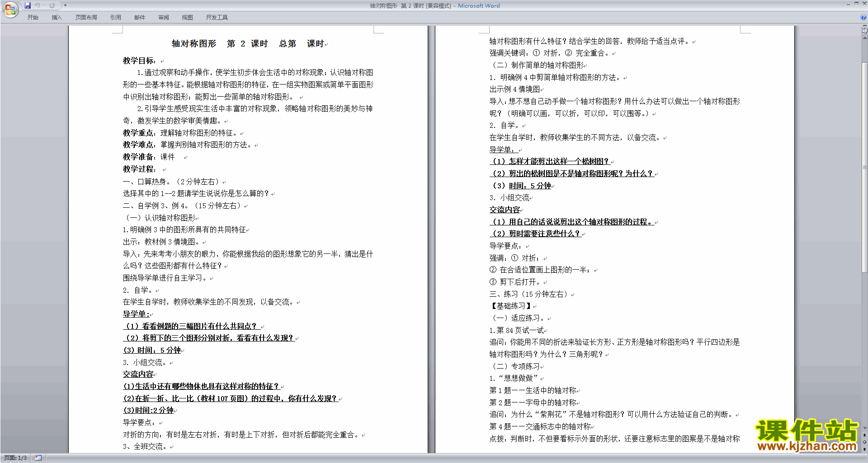Click the Next Page double-arrow button

(865, 449)
